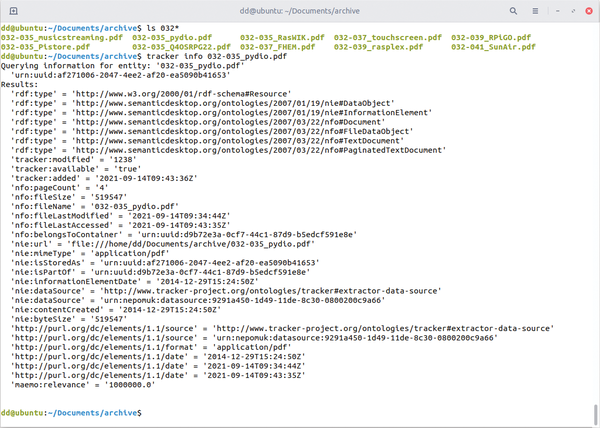600x428 pixels.
Task: Click the terminal vertical scrollbar
Action: [595, 414]
